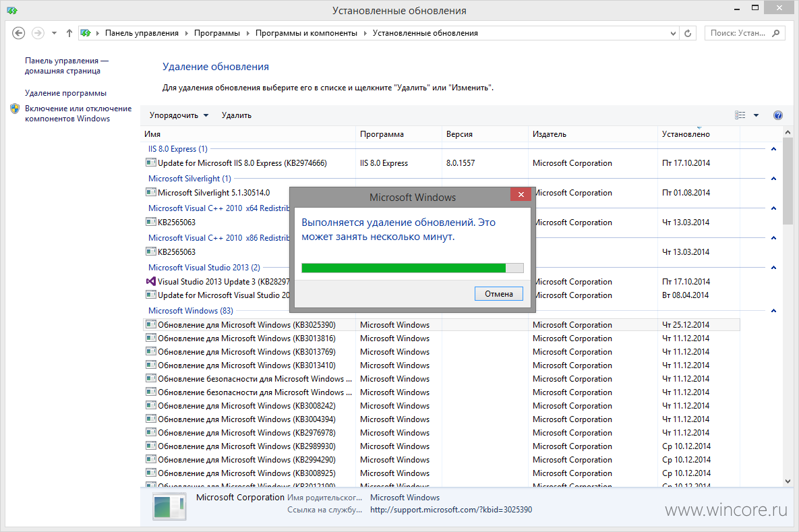799x532 pixels.
Task: Collapse the Visual C++ 2010 x86 group
Action: pyautogui.click(x=773, y=238)
